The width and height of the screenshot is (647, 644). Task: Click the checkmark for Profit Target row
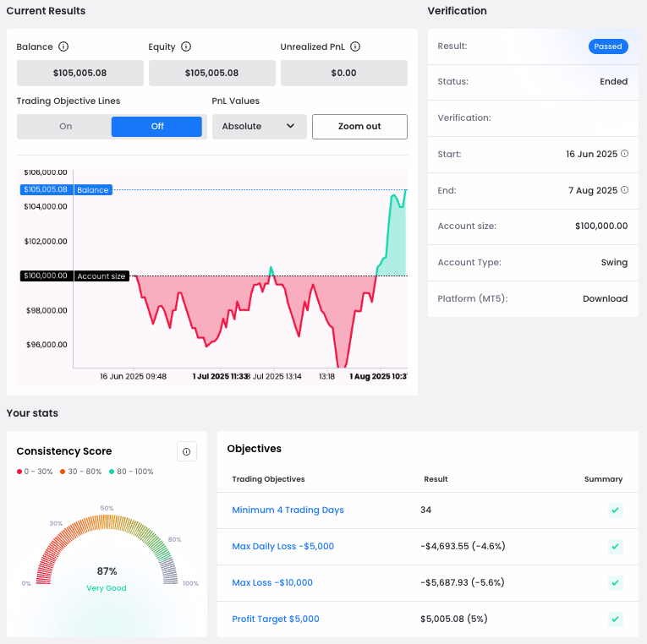click(x=615, y=619)
